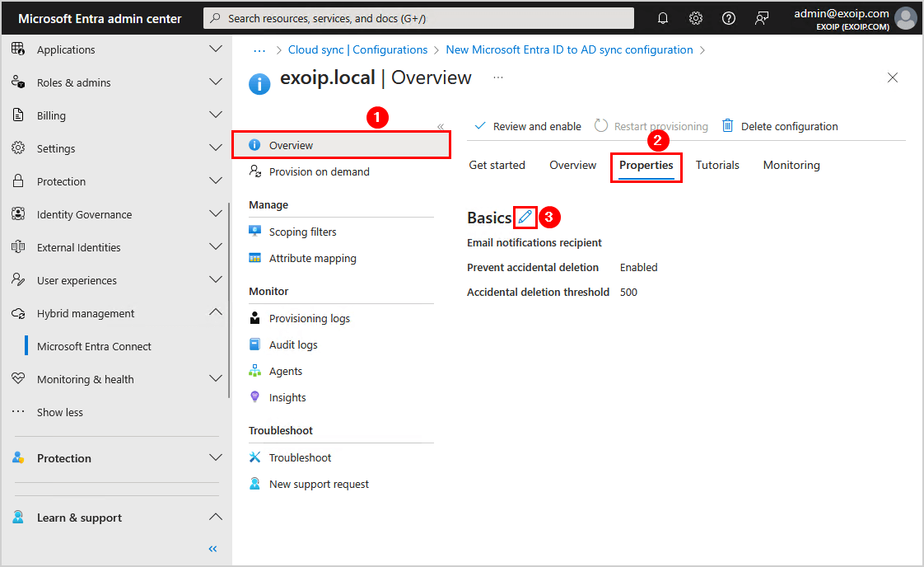The image size is (924, 567).
Task: Click the help question mark icon
Action: (x=729, y=18)
